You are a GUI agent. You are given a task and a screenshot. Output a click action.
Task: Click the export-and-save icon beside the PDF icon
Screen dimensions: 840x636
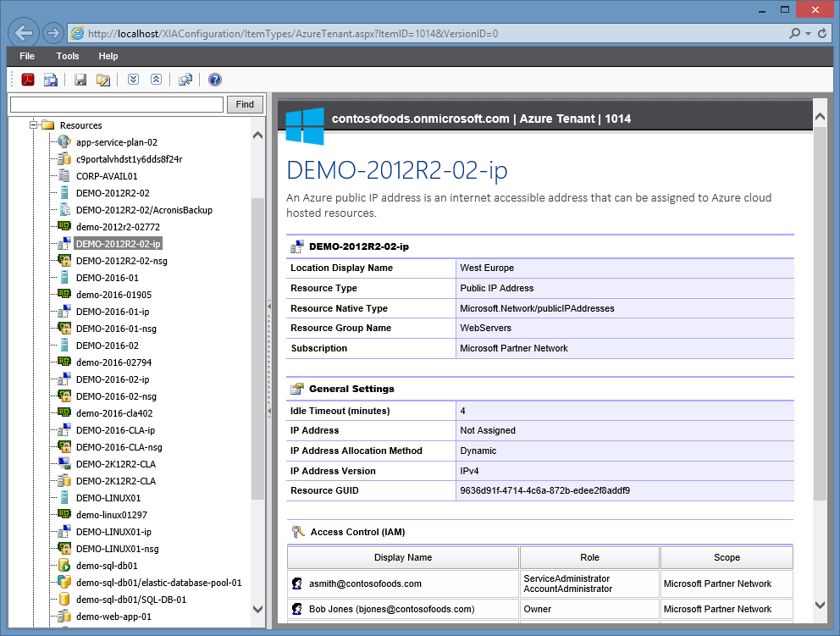pos(51,80)
